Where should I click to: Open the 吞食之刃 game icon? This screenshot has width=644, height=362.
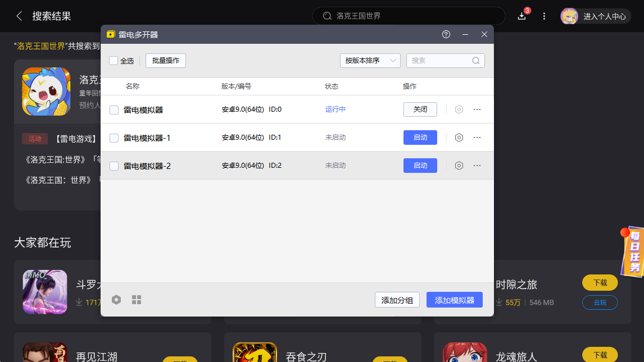click(255, 352)
